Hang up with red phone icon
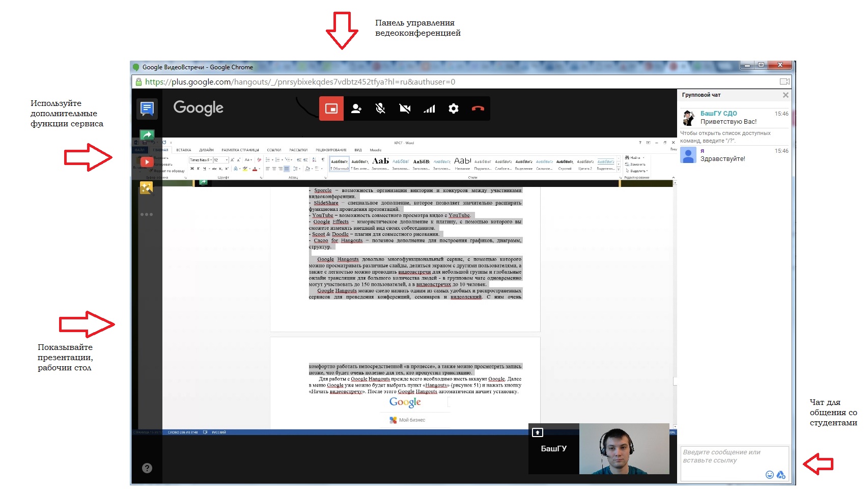The width and height of the screenshot is (868, 489). [478, 108]
